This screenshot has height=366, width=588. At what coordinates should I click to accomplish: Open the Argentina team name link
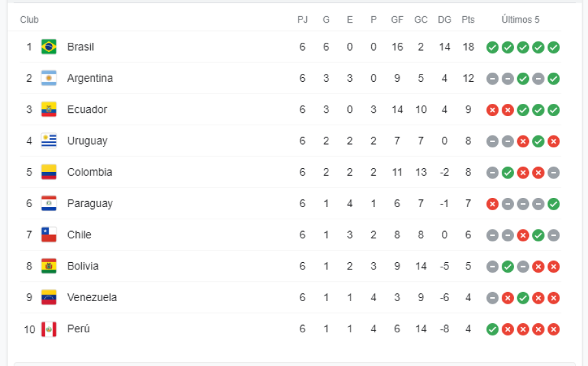pyautogui.click(x=90, y=78)
